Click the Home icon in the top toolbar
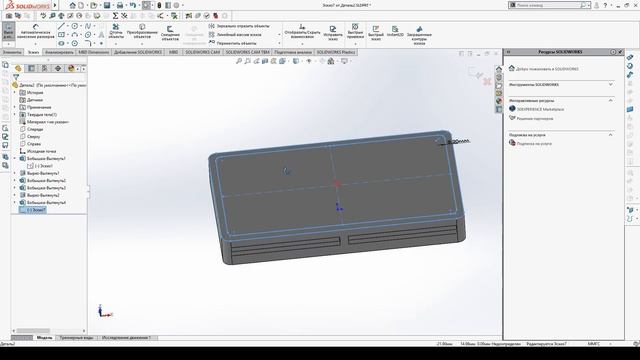This screenshot has width=640, height=360. coord(72,5)
